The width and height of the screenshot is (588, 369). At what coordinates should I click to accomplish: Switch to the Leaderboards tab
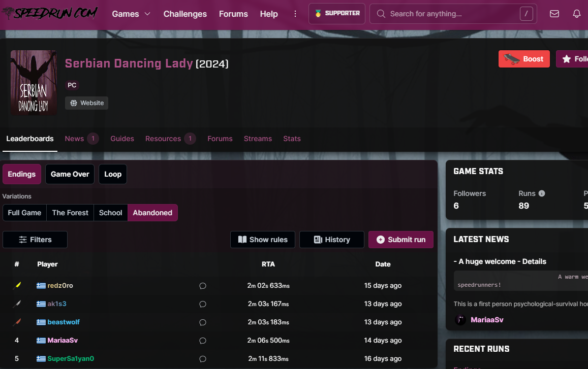pyautogui.click(x=30, y=139)
